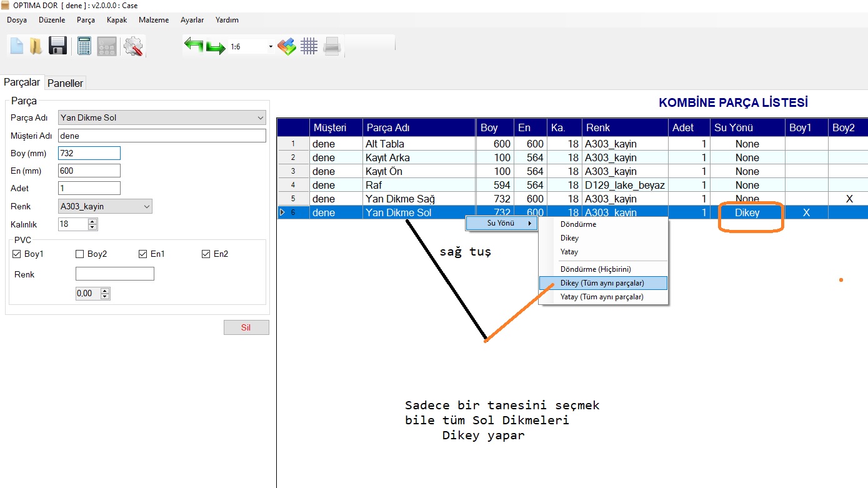The width and height of the screenshot is (868, 488).
Task: Click the new file icon
Action: 17,46
